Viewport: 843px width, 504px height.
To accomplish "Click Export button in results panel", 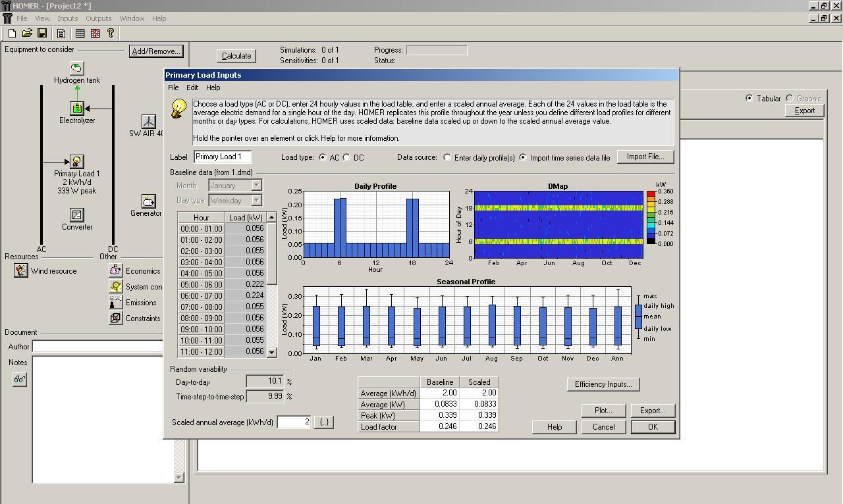I will coord(805,111).
